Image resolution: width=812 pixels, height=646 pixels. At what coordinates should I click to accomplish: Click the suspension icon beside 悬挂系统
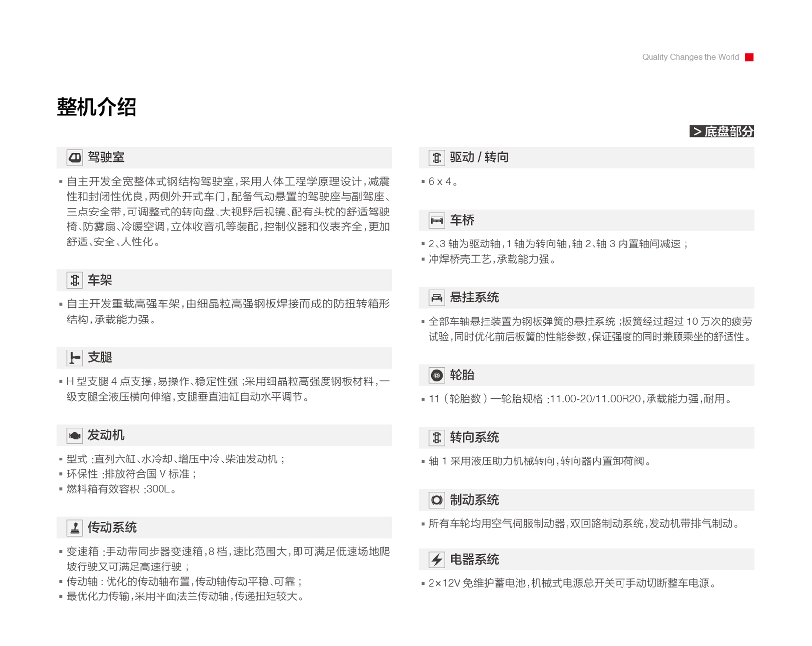(436, 297)
